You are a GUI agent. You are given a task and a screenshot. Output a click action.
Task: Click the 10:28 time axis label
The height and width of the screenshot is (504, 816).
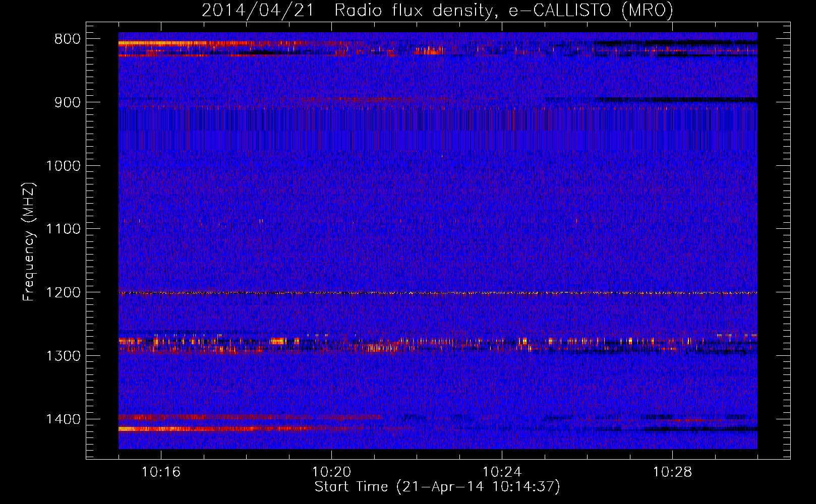coord(672,472)
